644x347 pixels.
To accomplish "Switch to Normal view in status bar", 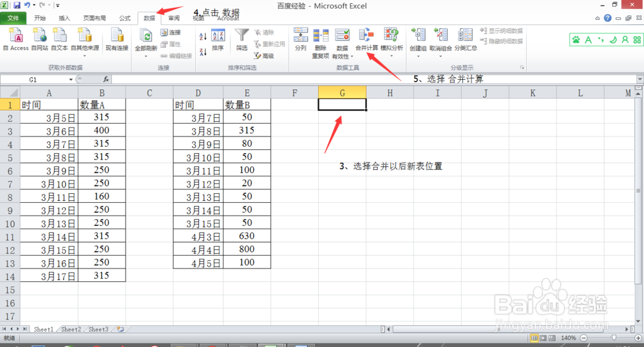I will (534, 338).
